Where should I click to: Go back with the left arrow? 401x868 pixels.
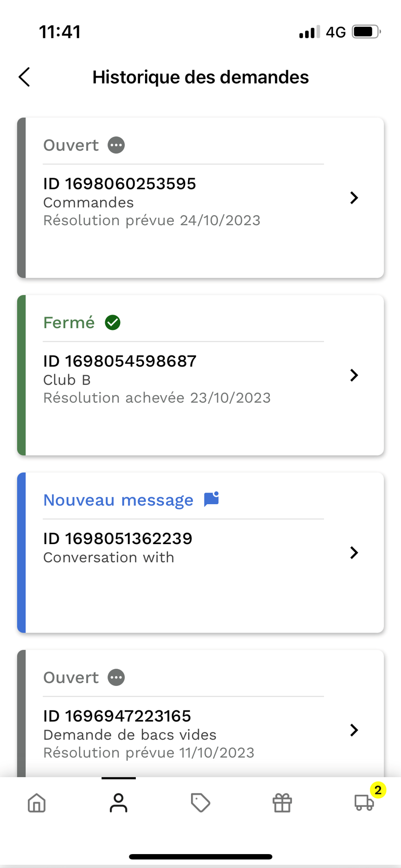pyautogui.click(x=25, y=77)
